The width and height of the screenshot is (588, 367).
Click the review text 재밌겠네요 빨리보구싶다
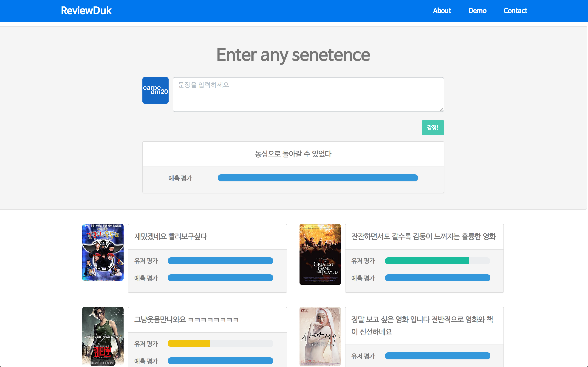[171, 236]
